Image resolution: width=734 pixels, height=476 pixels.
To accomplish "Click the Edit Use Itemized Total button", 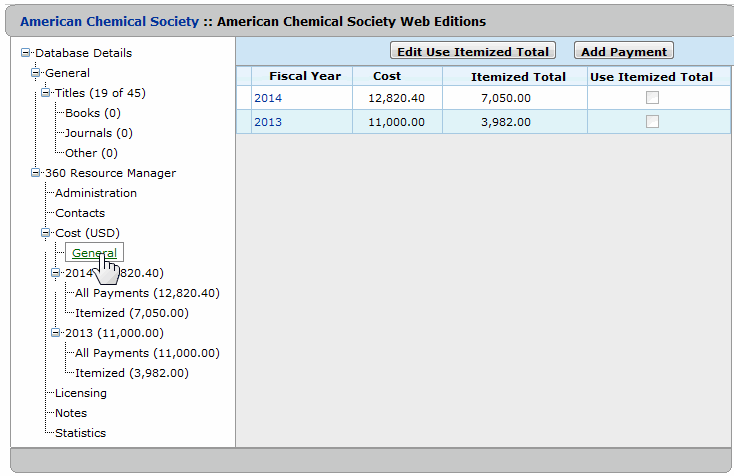I will click(472, 51).
